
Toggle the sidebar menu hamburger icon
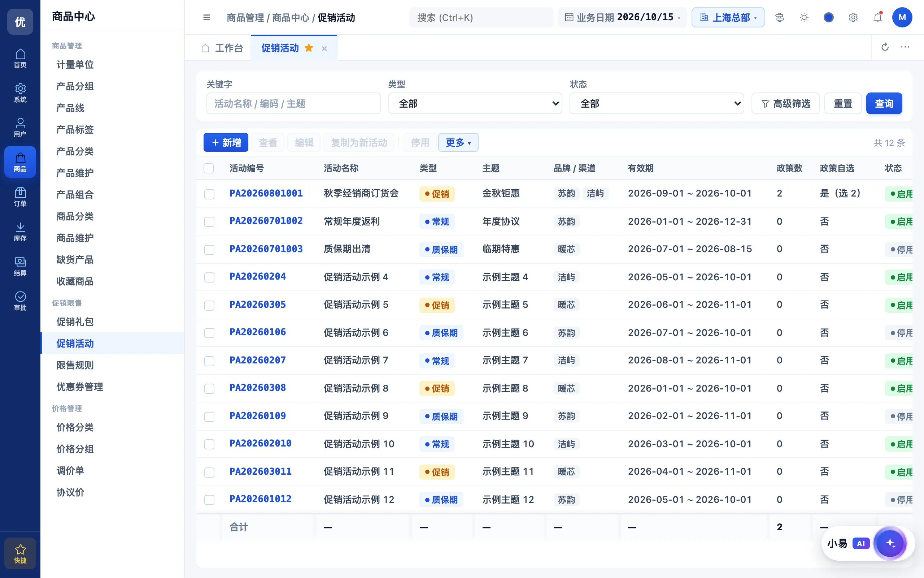tap(206, 18)
